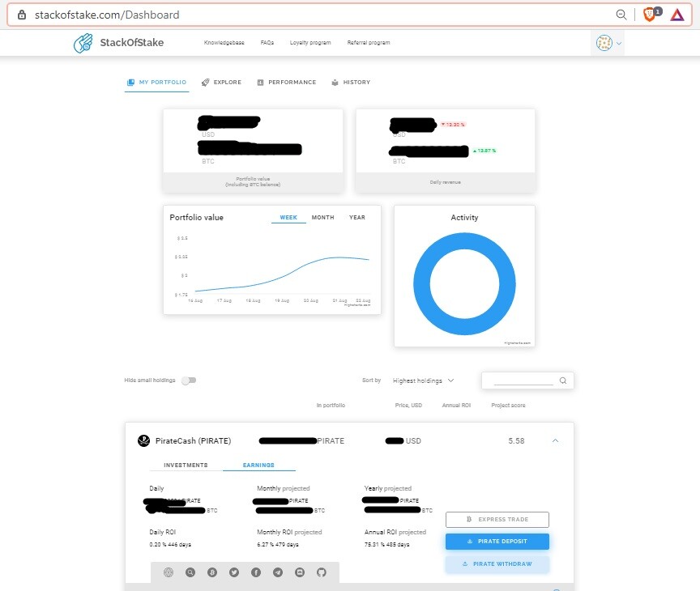This screenshot has width=700, height=591.
Task: Open the PirateCash block explorer magnifier icon
Action: click(190, 572)
